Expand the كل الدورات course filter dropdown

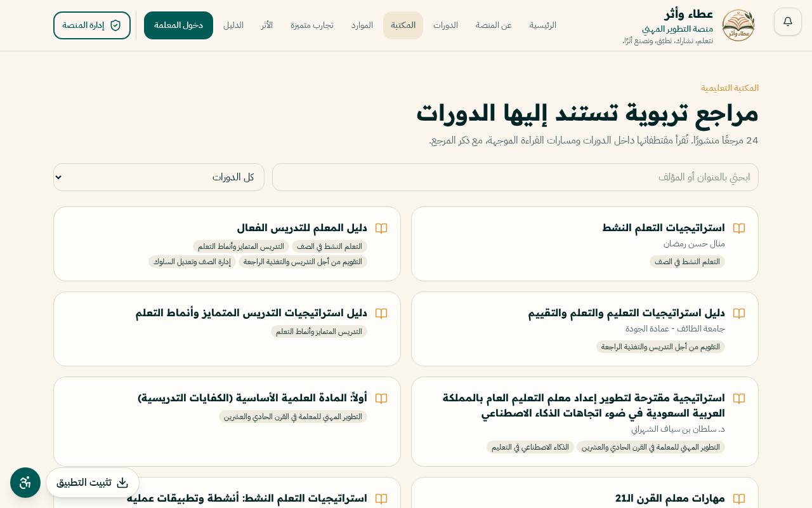coord(159,177)
